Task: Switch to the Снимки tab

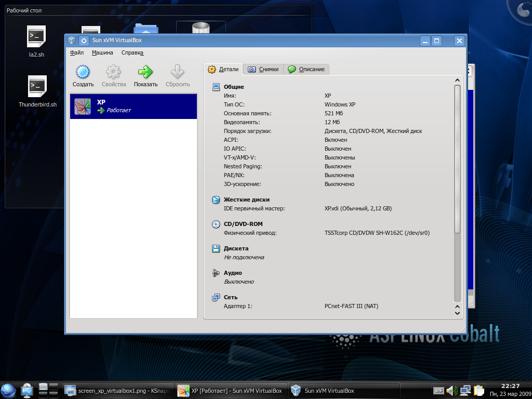Action: tap(263, 69)
